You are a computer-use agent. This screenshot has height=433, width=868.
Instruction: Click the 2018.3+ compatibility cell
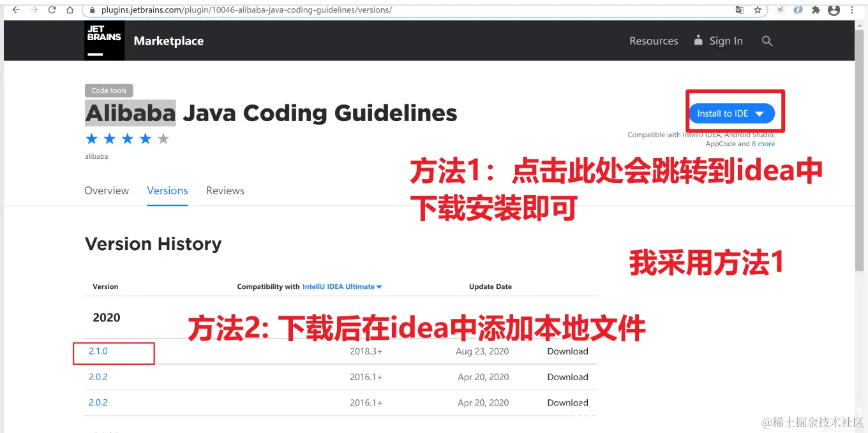366,351
